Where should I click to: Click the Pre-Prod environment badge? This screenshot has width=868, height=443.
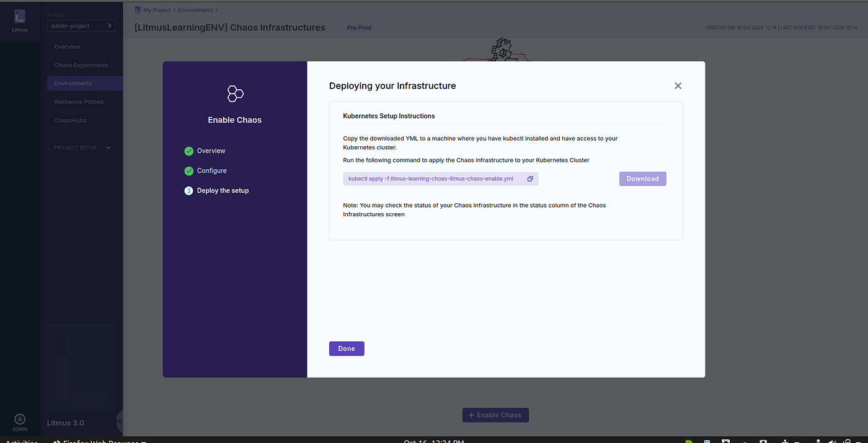pos(360,28)
